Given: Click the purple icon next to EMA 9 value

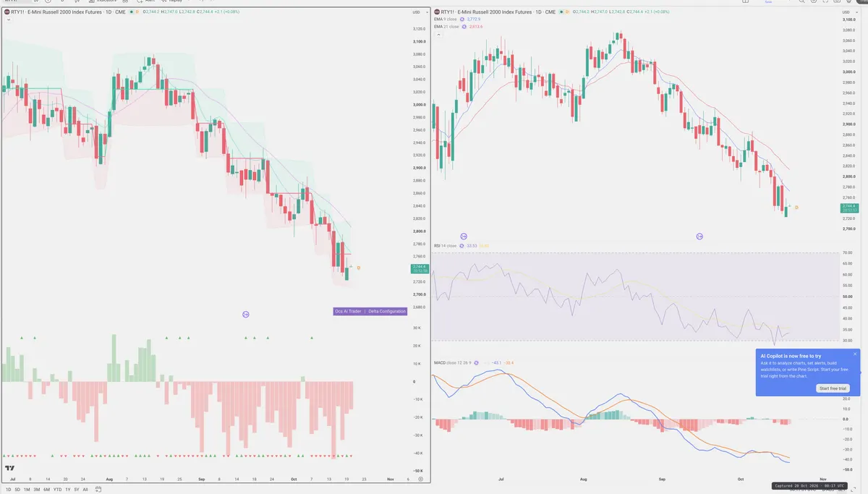Looking at the screenshot, I should (x=464, y=20).
